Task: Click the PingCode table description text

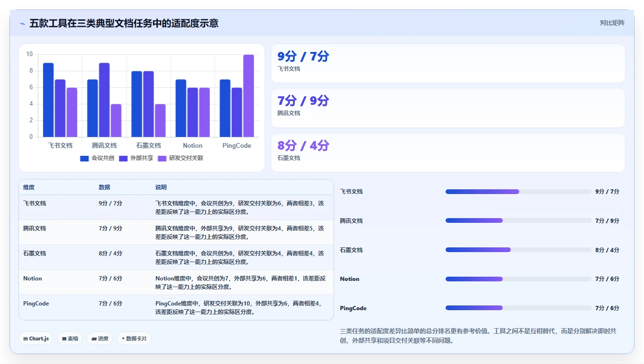Action: tap(239, 308)
